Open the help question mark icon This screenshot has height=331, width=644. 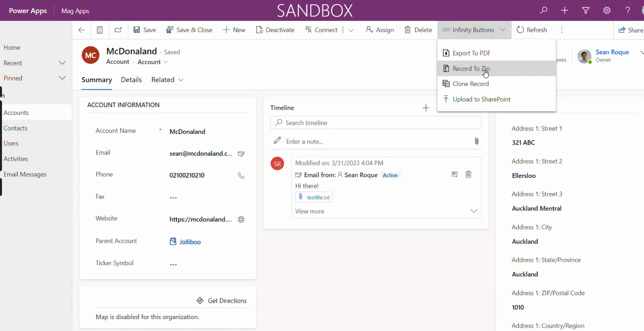pos(628,10)
